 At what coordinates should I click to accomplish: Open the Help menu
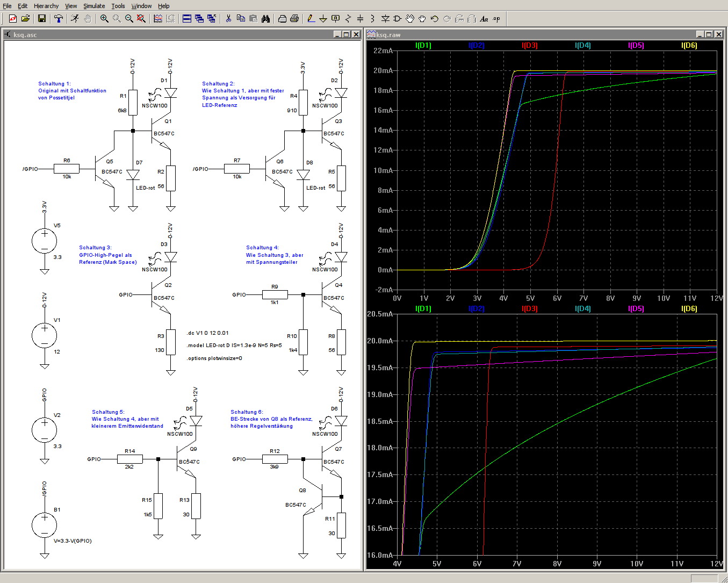coord(163,6)
